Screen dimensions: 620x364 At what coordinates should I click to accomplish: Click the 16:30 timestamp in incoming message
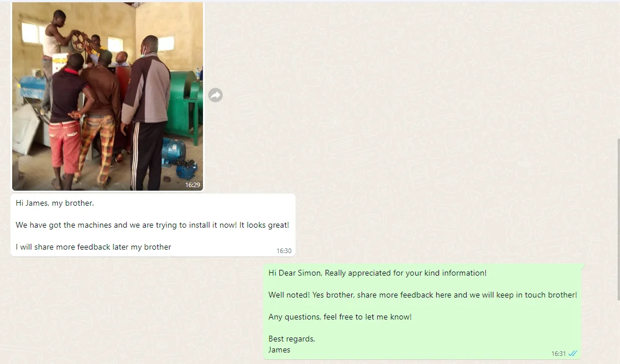click(x=284, y=251)
